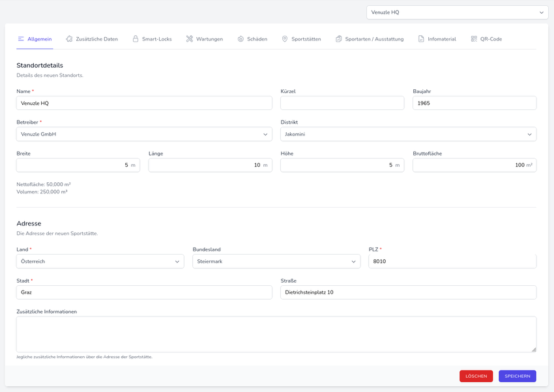The width and height of the screenshot is (554, 392).
Task: Click the Adresse heading
Action: click(29, 223)
